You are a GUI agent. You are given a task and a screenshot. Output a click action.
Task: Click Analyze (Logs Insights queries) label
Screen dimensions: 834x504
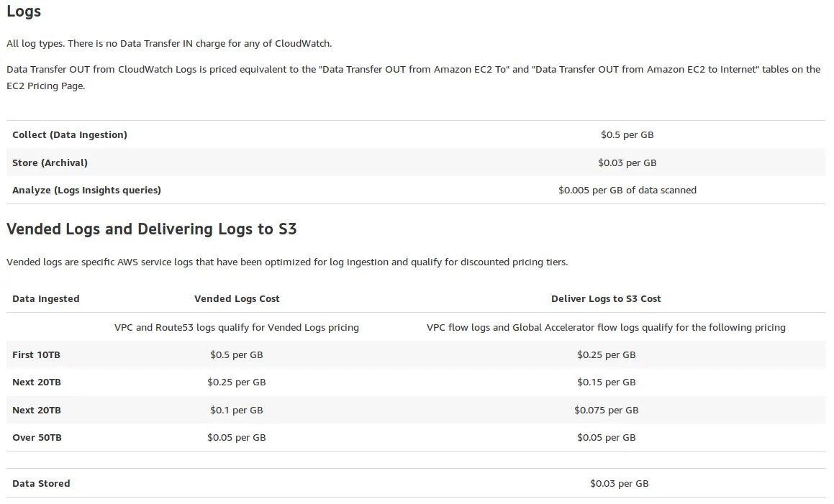(86, 190)
